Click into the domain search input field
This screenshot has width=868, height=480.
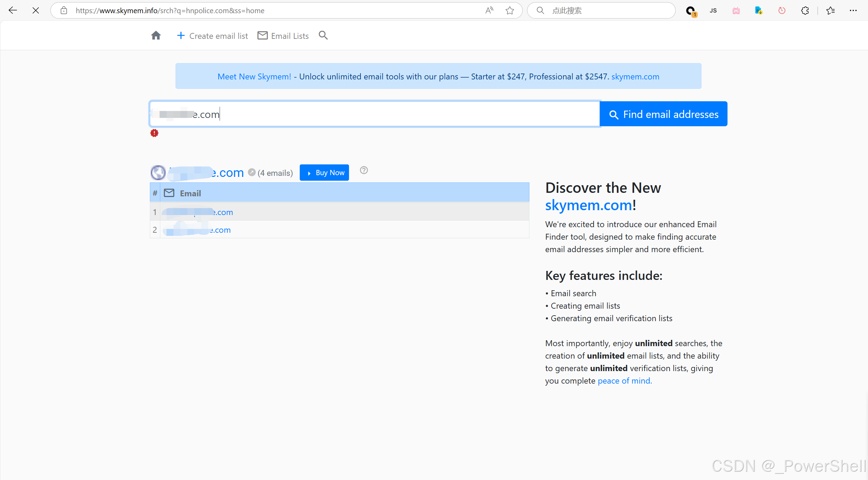375,114
